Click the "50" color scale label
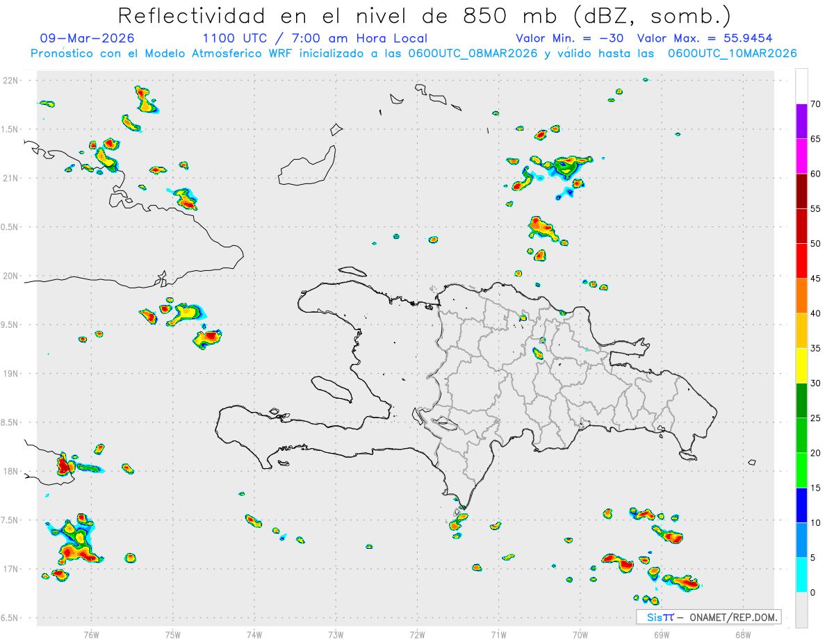The image size is (834, 644). [816, 244]
